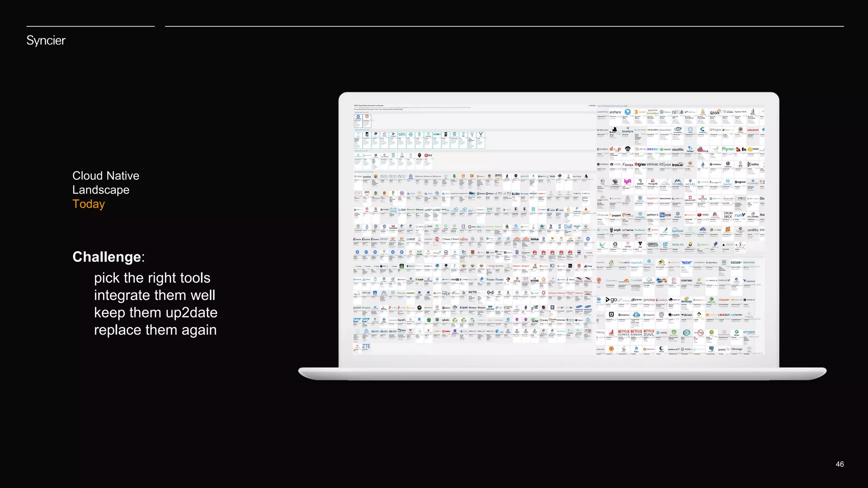Screen dimensions: 868x488
Task: Click the slide number 46
Action: pos(839,464)
